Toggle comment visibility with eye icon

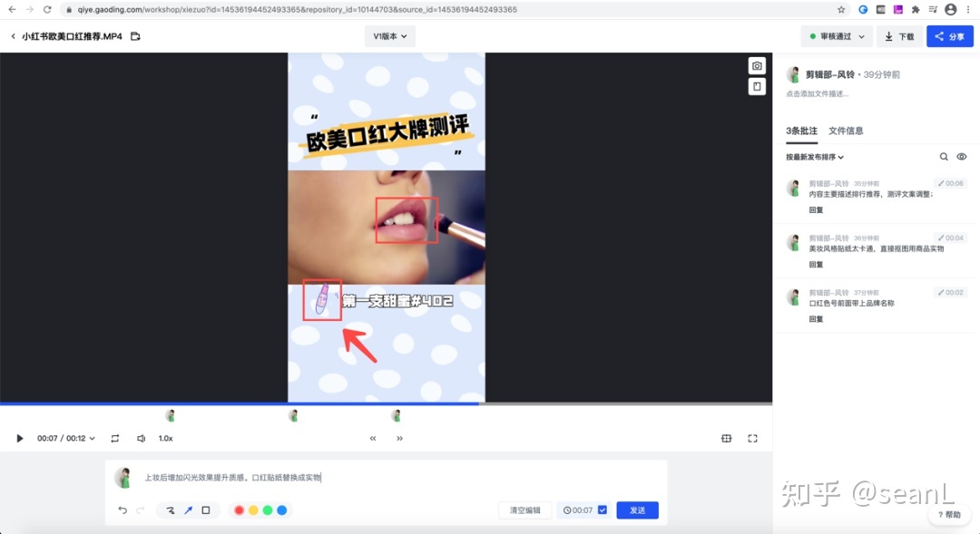962,156
